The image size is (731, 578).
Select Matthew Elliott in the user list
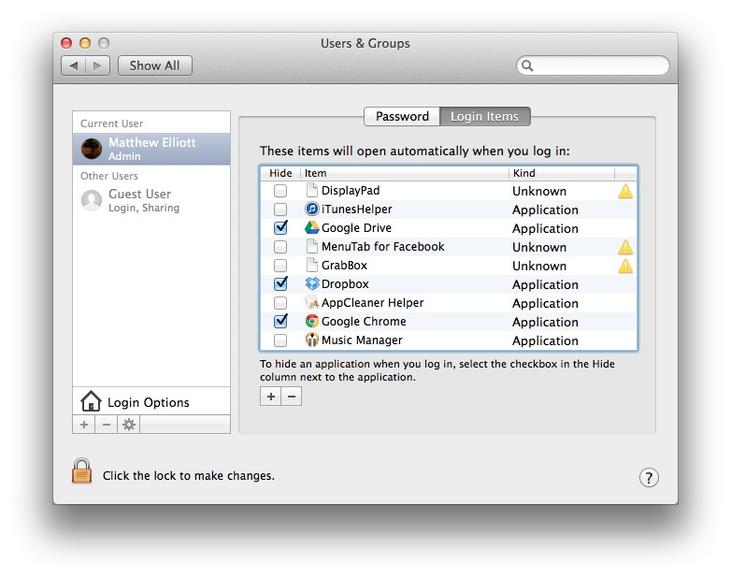click(152, 149)
